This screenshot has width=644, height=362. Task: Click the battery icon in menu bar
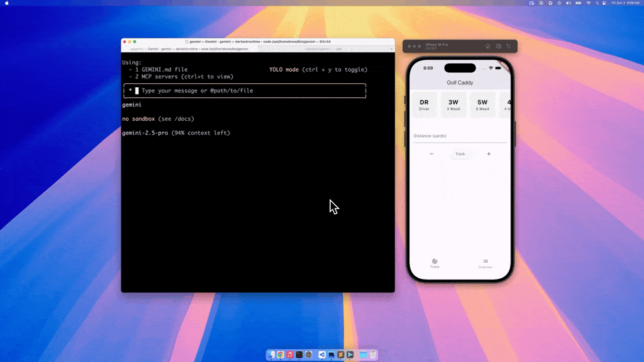coord(578,3)
